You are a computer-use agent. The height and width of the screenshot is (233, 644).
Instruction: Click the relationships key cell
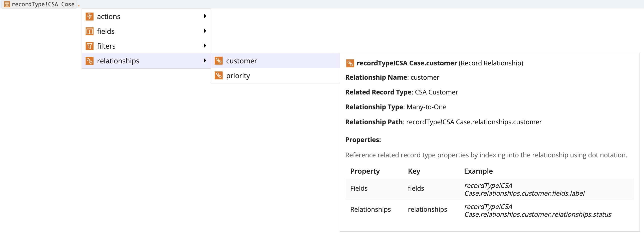[427, 209]
